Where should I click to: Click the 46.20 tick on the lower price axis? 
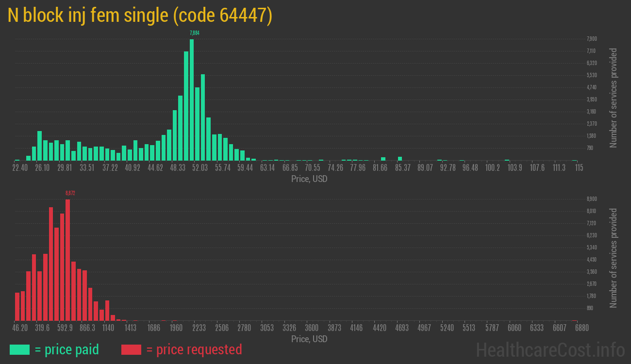[20, 328]
